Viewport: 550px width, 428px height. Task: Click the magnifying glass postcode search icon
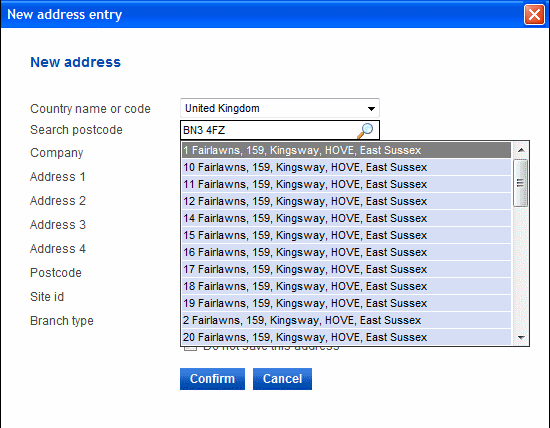pos(365,131)
